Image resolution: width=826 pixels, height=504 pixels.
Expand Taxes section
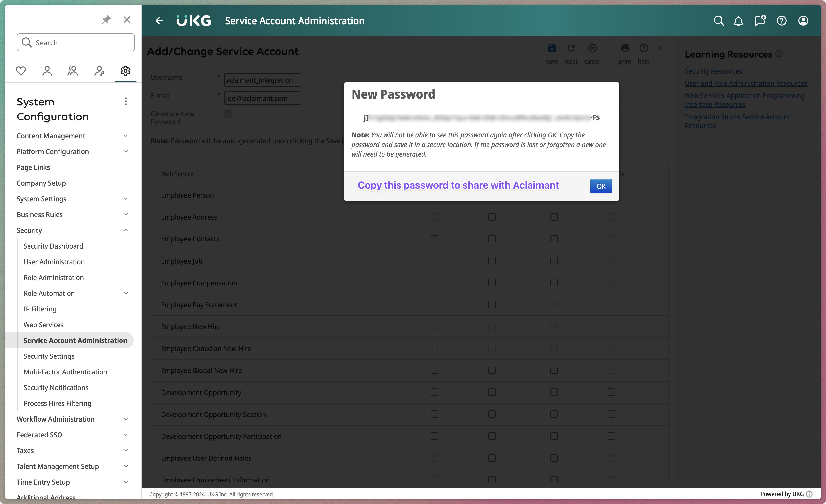pyautogui.click(x=126, y=451)
